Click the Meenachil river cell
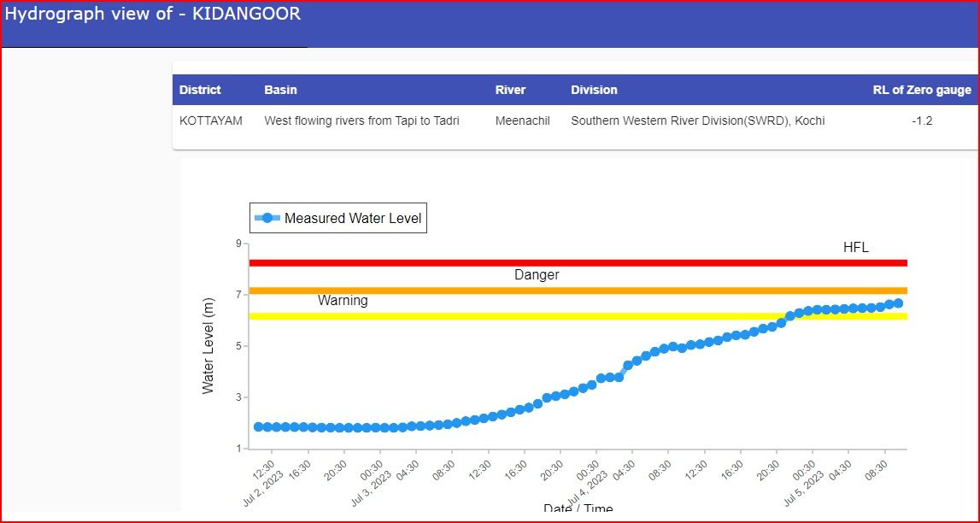 (x=522, y=120)
